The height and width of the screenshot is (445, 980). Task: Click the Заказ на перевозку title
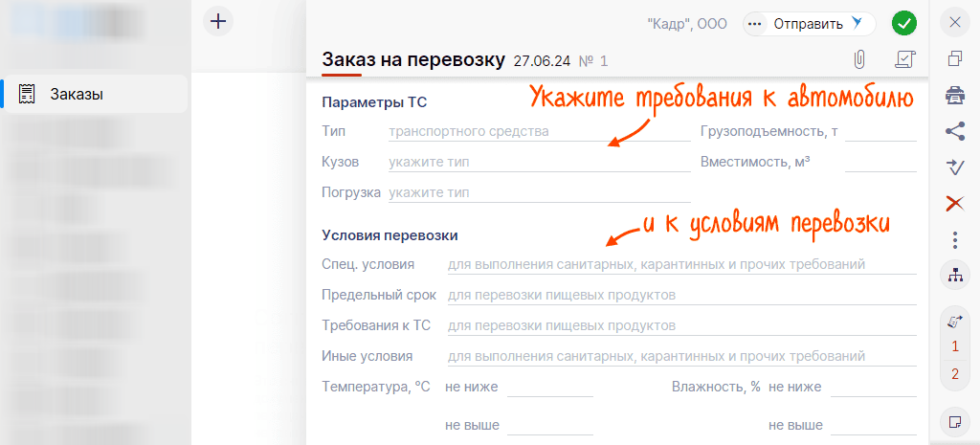point(412,59)
